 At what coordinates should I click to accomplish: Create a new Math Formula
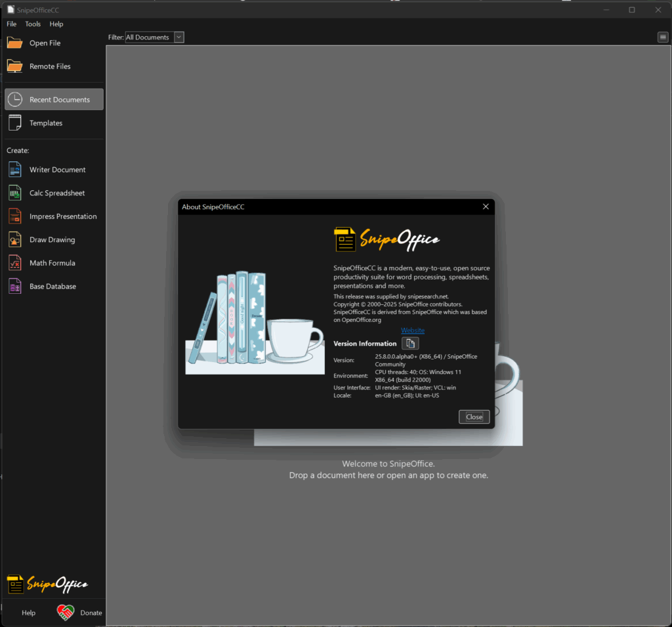54,263
